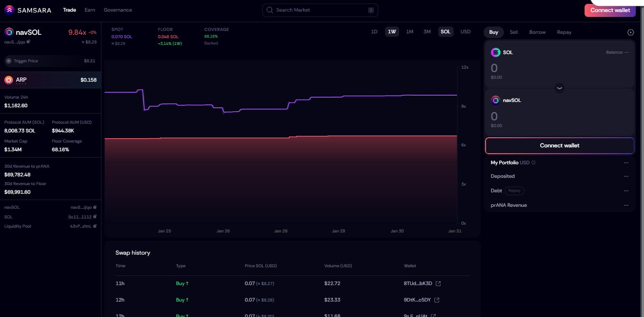Click the ARP token icon
The width and height of the screenshot is (644, 317).
(x=8, y=80)
